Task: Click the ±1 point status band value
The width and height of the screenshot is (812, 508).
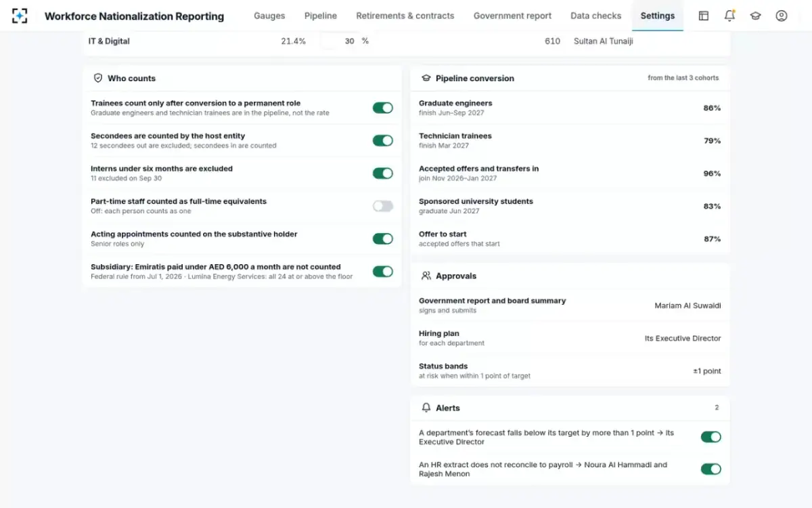Action: 707,371
